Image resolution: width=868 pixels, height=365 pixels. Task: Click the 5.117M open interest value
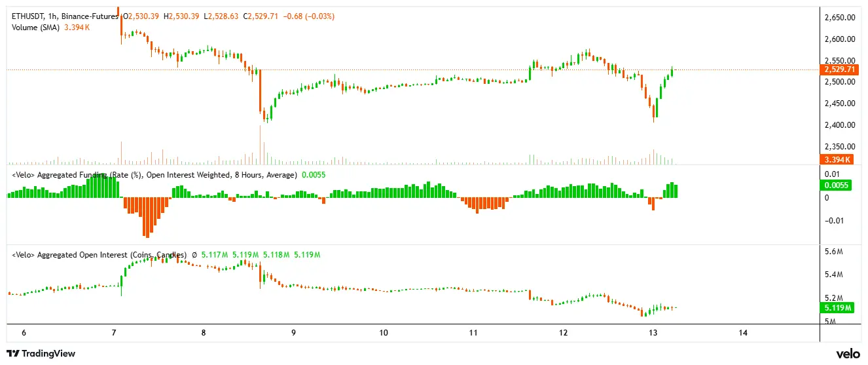(x=214, y=254)
